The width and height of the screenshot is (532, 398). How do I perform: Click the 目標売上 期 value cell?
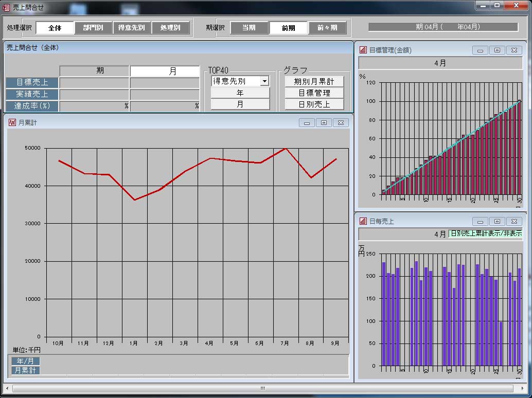click(x=94, y=83)
